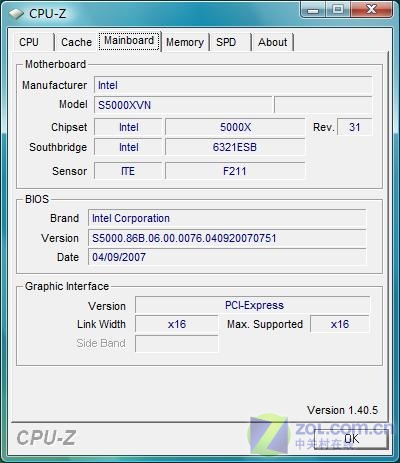400x463 pixels.
Task: Click the chipset 5000X field
Action: tap(235, 127)
